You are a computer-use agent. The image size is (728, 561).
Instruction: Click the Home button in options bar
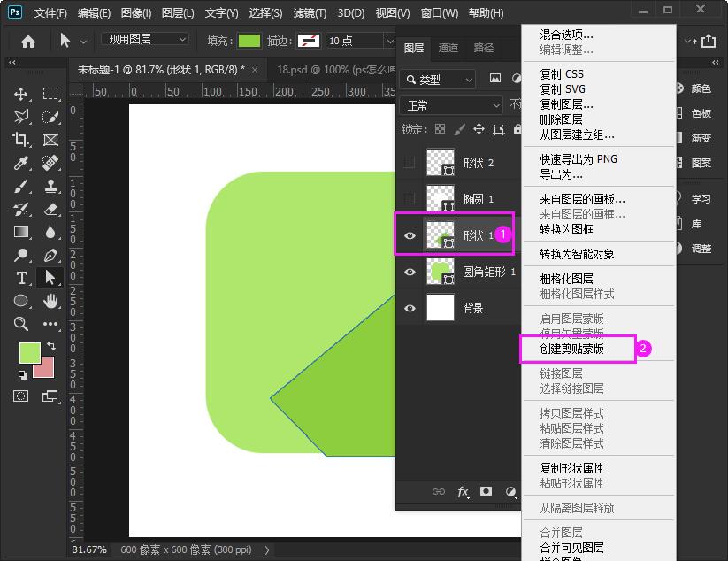tap(28, 42)
